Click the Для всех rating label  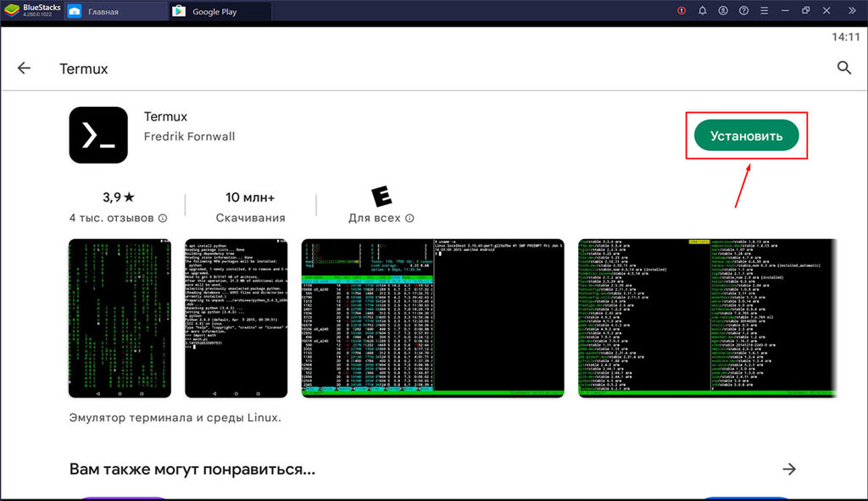tap(374, 218)
